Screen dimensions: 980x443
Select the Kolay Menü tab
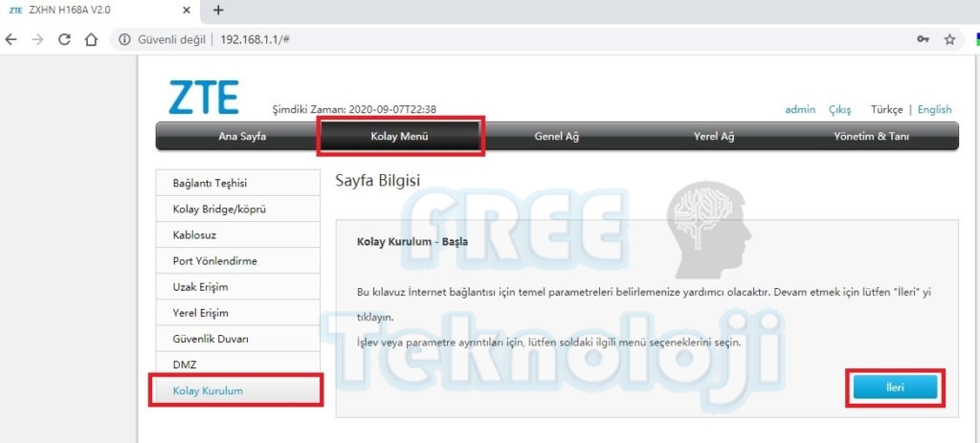point(399,136)
